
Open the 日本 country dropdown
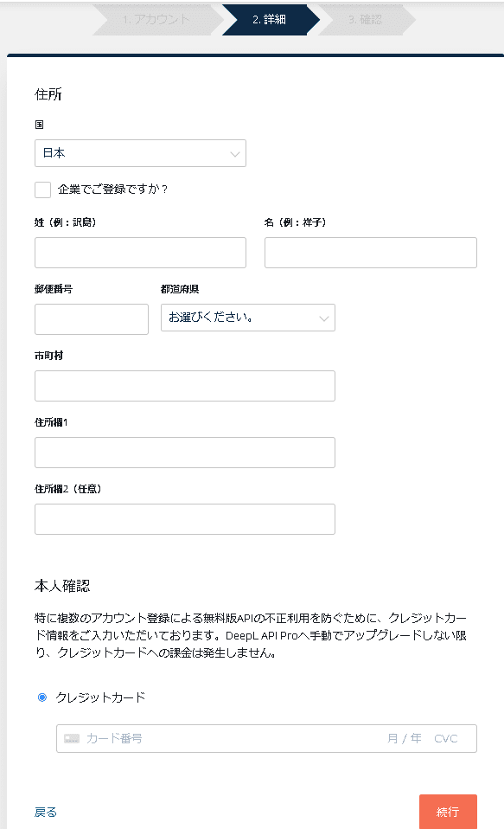point(141,153)
